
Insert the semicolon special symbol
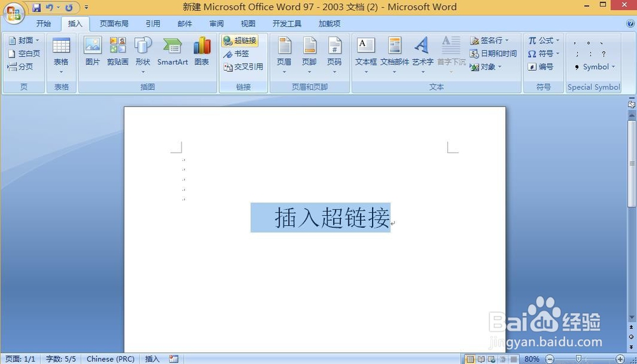[x=577, y=54]
